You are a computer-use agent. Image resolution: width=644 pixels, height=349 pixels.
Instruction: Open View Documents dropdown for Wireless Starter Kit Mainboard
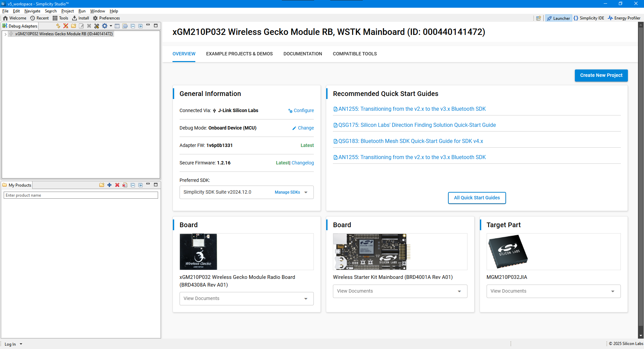pyautogui.click(x=400, y=291)
